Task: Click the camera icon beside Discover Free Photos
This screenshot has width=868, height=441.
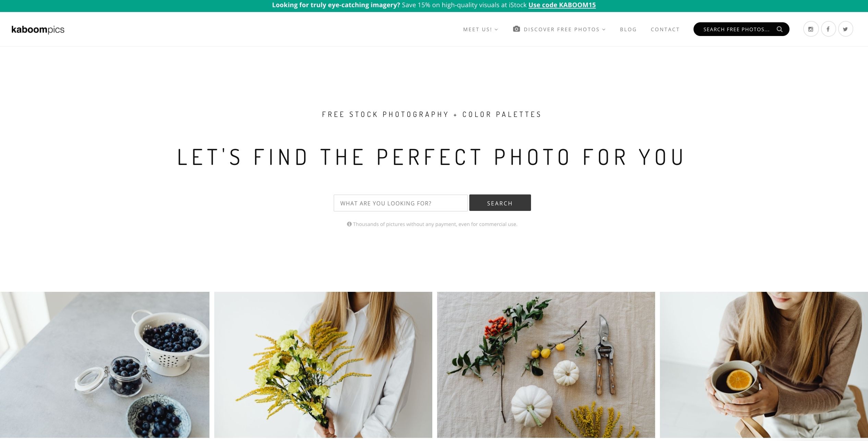Action: coord(516,29)
